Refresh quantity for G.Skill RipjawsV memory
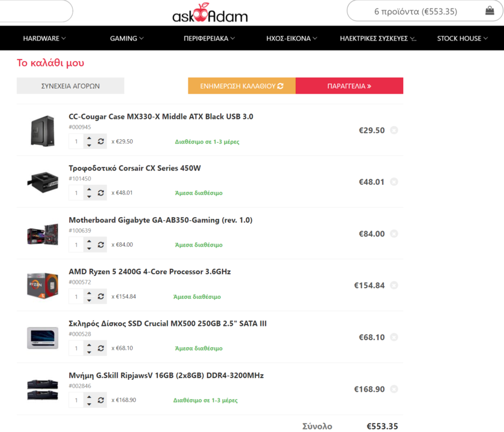 click(101, 400)
